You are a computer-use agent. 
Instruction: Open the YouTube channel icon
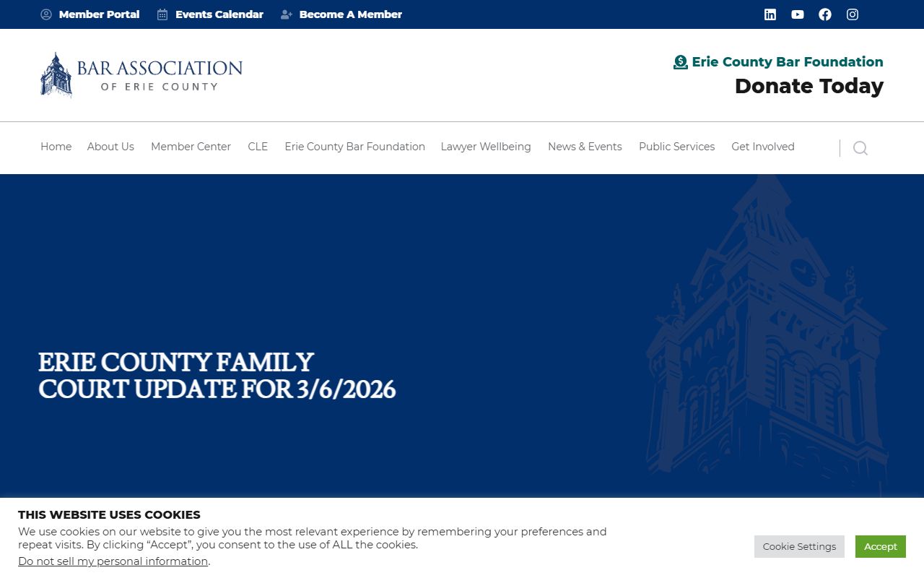click(x=798, y=14)
